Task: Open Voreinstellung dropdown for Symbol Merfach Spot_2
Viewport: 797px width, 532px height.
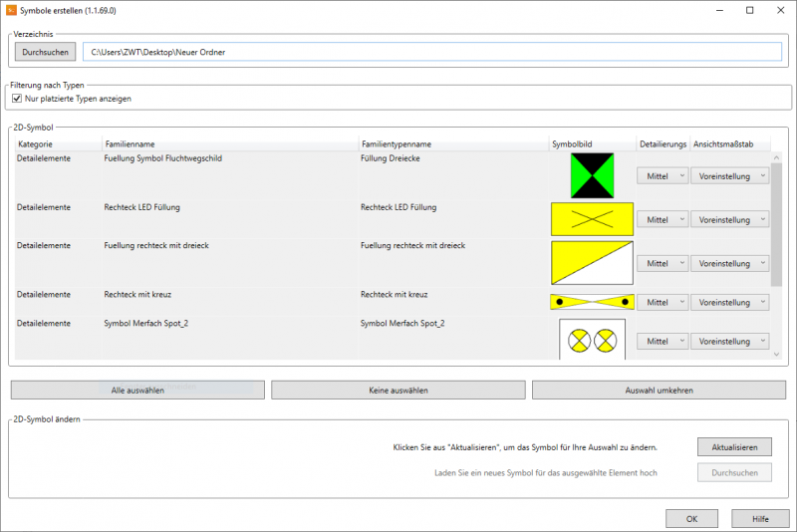Action: tap(730, 341)
